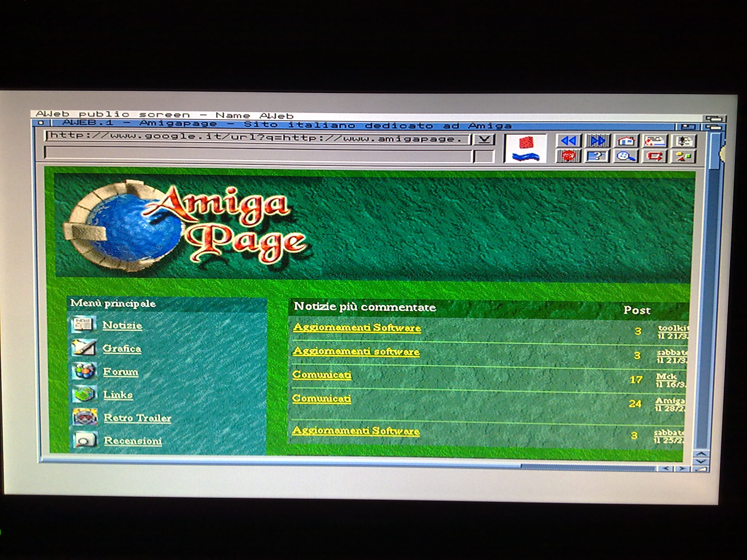Viewport: 747px width, 560px height.
Task: Click the AWeb red cube logo
Action: pos(525,149)
